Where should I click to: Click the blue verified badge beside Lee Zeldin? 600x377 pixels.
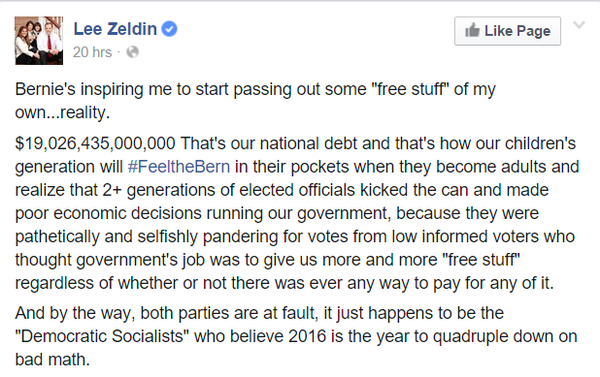tap(169, 29)
